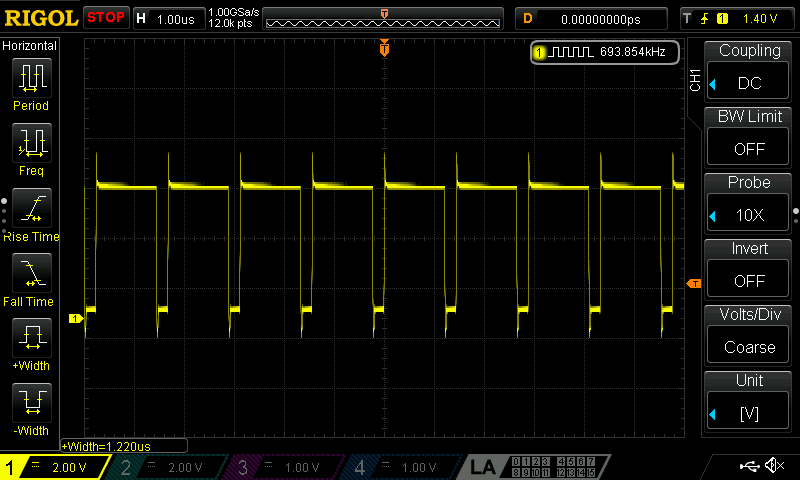Switch to channel 2 tab
The width and height of the screenshot is (800, 480).
point(169,467)
